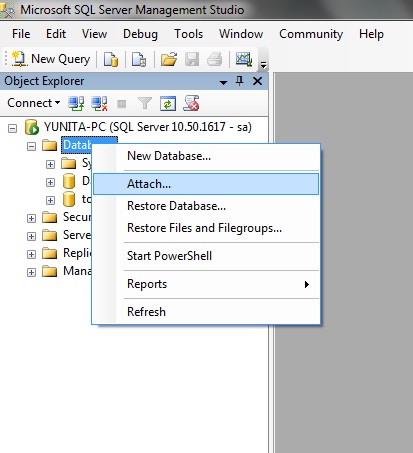Click the Save floppy disk icon

(192, 59)
